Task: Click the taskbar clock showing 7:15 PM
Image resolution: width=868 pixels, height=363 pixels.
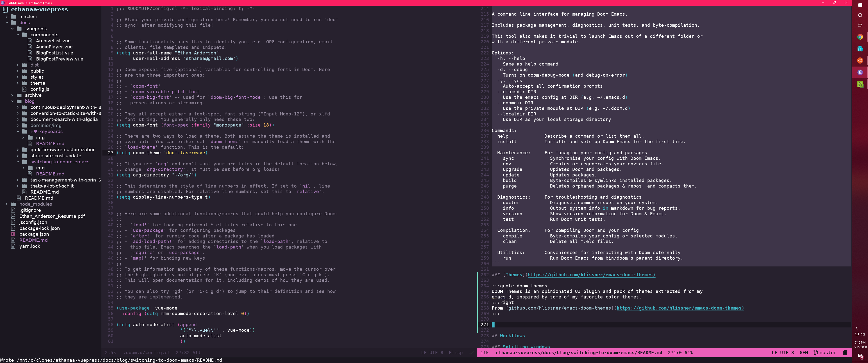Action: click(860, 345)
